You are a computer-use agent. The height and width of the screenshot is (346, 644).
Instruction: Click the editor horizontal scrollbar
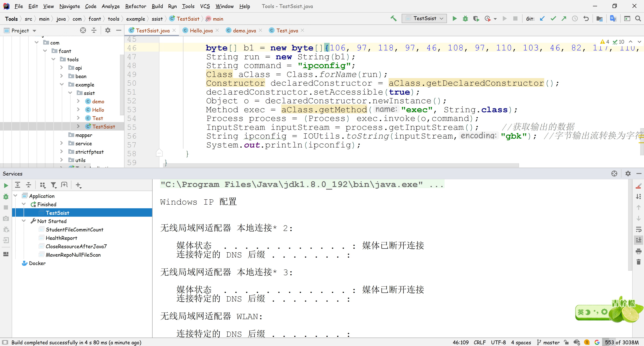(340, 165)
